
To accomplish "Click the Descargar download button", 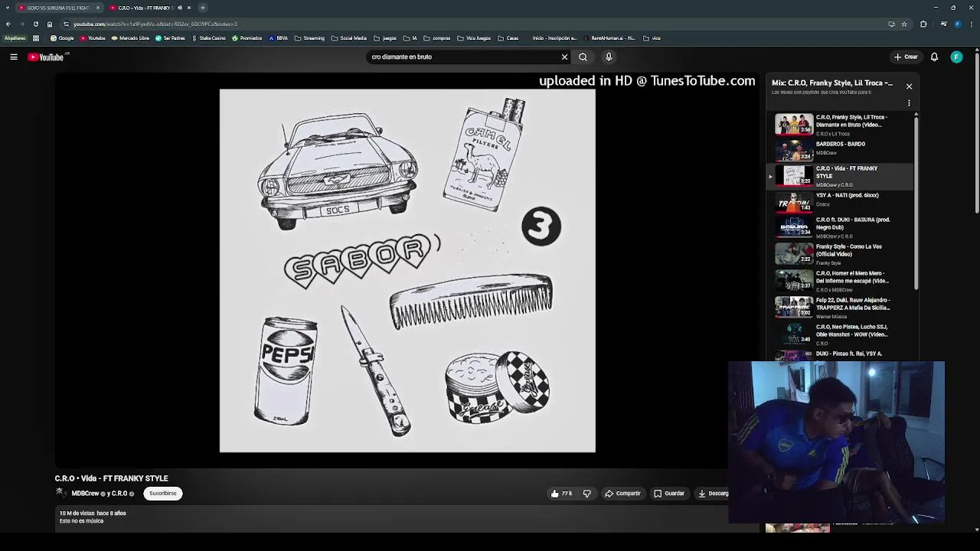I will pyautogui.click(x=713, y=494).
